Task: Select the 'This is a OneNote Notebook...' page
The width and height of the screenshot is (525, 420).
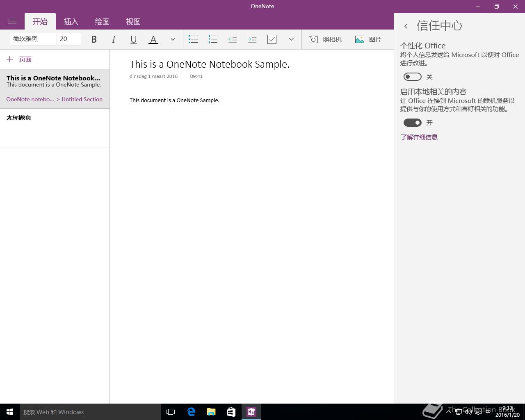Action: coord(55,89)
